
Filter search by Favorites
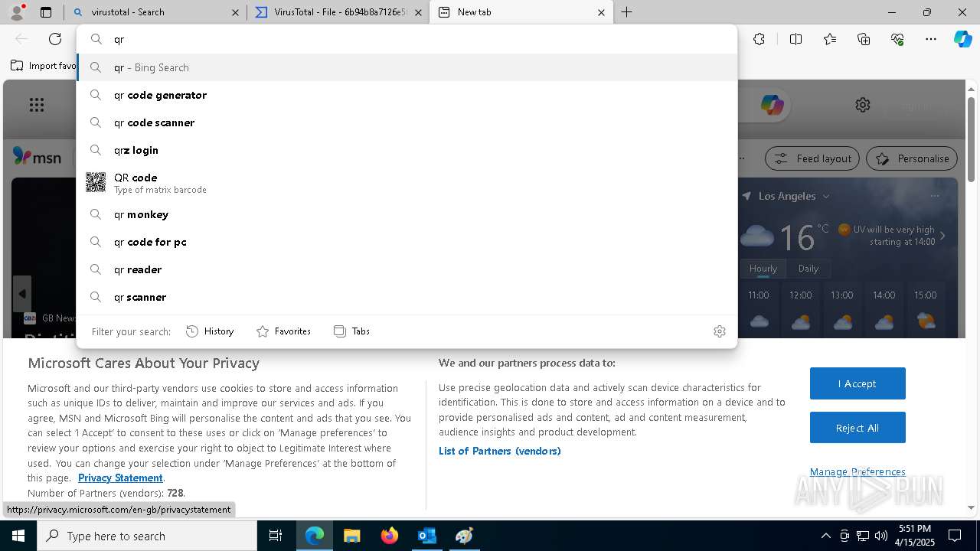(283, 331)
